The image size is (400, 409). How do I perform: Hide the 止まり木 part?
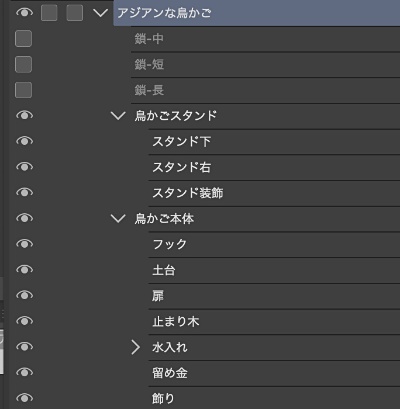click(x=24, y=321)
